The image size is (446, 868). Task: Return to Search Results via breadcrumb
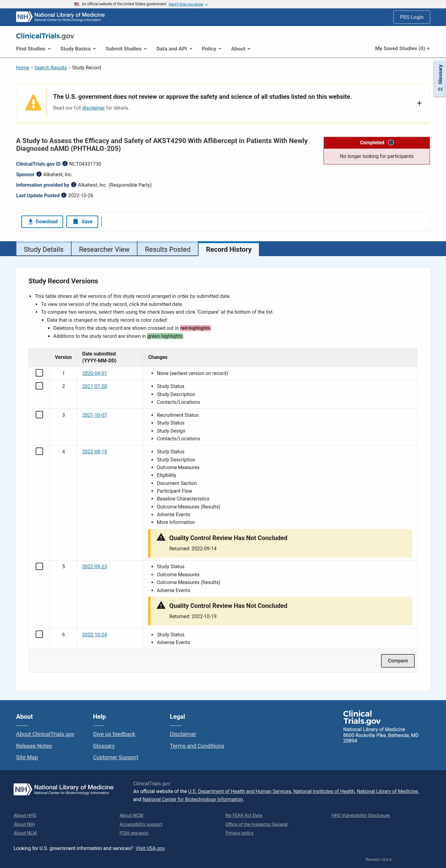pyautogui.click(x=50, y=68)
